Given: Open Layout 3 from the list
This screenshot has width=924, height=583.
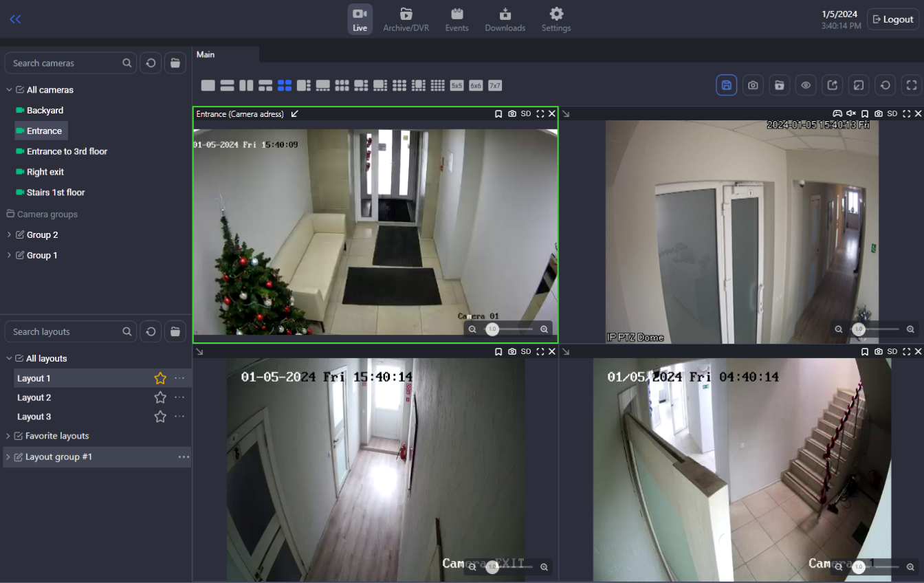Looking at the screenshot, I should (34, 417).
